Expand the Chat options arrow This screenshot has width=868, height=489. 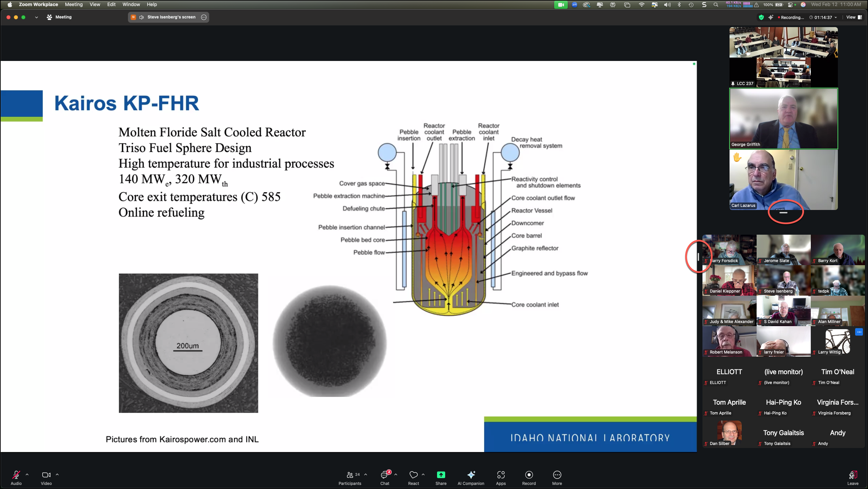pyautogui.click(x=396, y=474)
